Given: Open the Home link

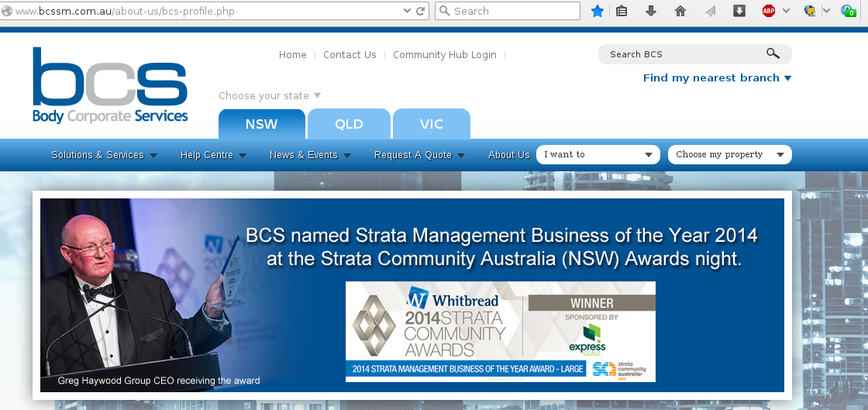Looking at the screenshot, I should (x=293, y=55).
